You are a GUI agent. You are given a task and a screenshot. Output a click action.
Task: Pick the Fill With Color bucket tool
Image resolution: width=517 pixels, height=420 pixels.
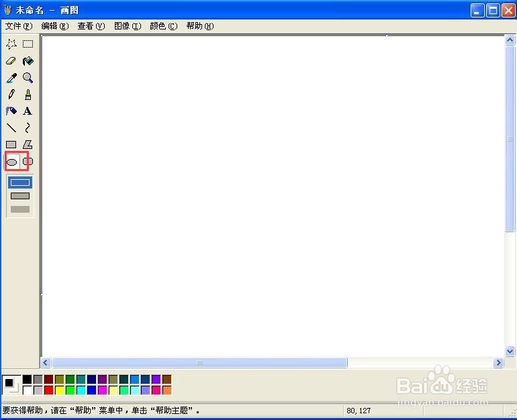(28, 61)
